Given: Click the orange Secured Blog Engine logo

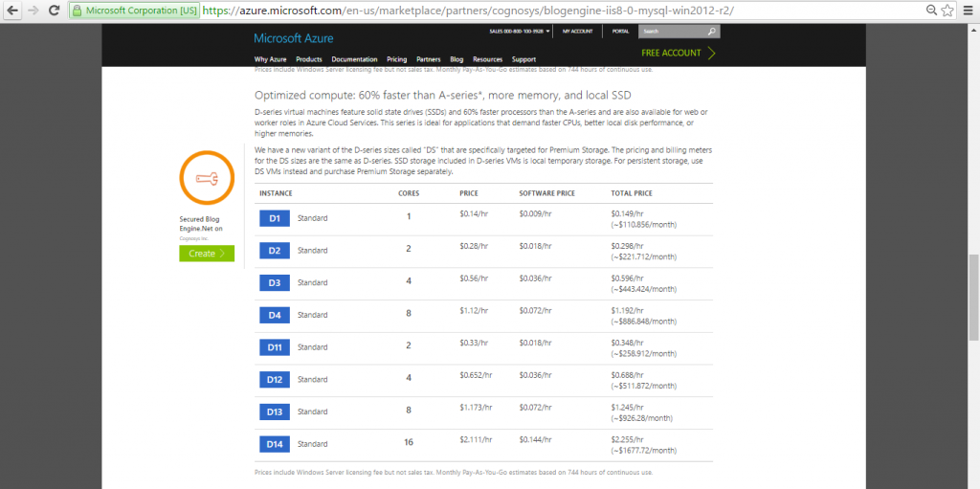Looking at the screenshot, I should 206,178.
